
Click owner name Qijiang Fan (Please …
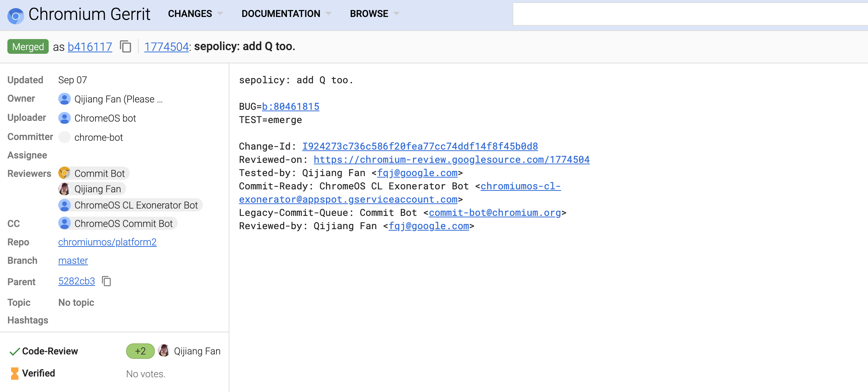click(x=118, y=99)
